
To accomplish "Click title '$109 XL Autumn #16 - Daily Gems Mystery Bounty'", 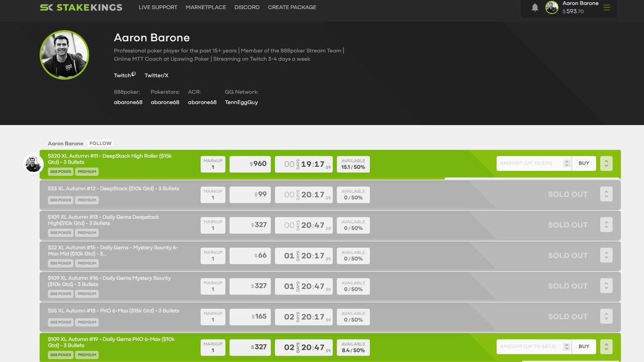I will [x=109, y=281].
